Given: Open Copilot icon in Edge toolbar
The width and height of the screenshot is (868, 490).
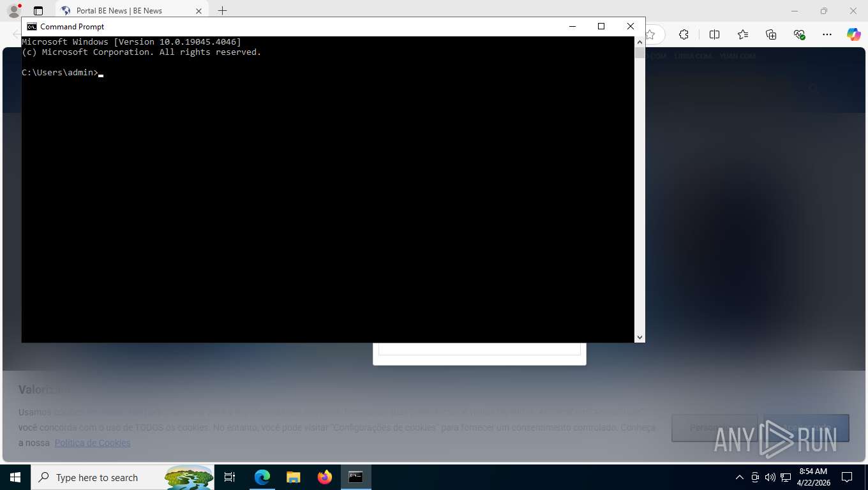Looking at the screenshot, I should [854, 34].
